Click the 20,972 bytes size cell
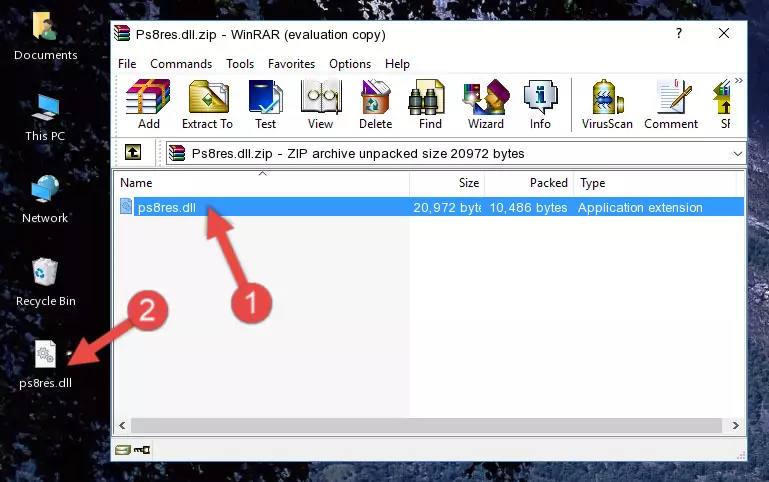 pos(447,207)
